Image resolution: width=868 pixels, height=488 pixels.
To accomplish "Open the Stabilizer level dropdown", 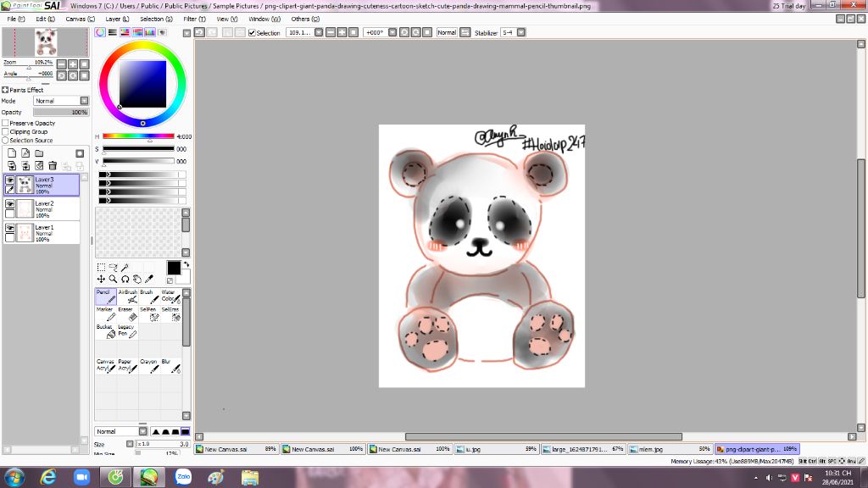I will pyautogui.click(x=521, y=33).
